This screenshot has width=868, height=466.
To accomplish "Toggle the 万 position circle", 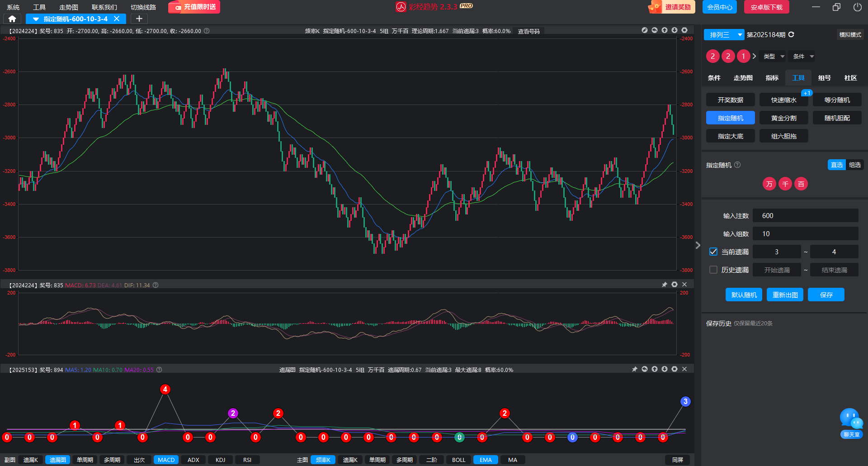I will [769, 184].
